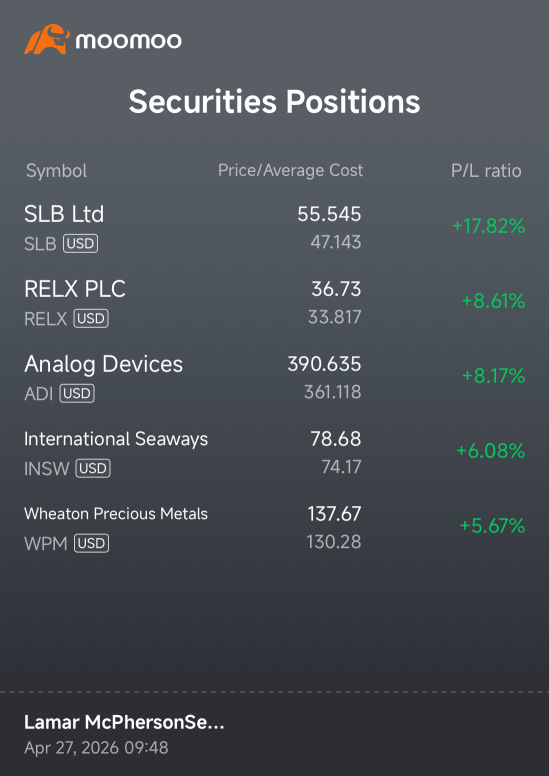Select the USD badge next to RELX
The width and height of the screenshot is (549, 776).
pos(91,319)
